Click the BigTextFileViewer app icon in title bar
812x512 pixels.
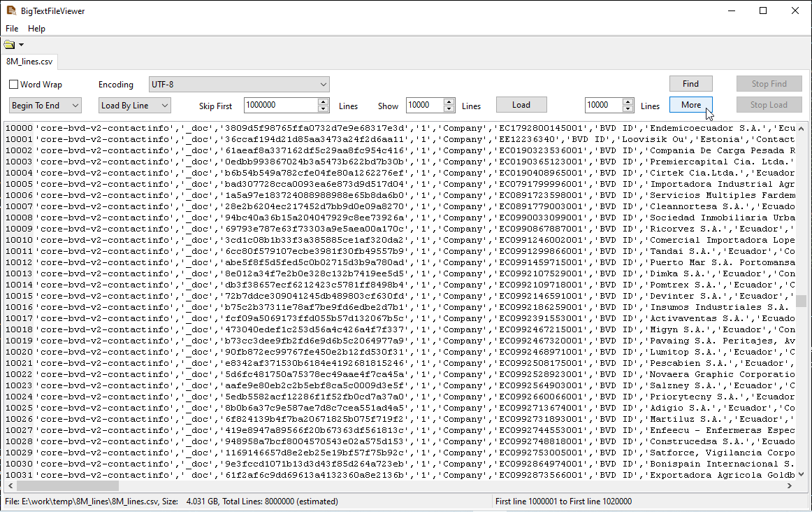[10, 10]
